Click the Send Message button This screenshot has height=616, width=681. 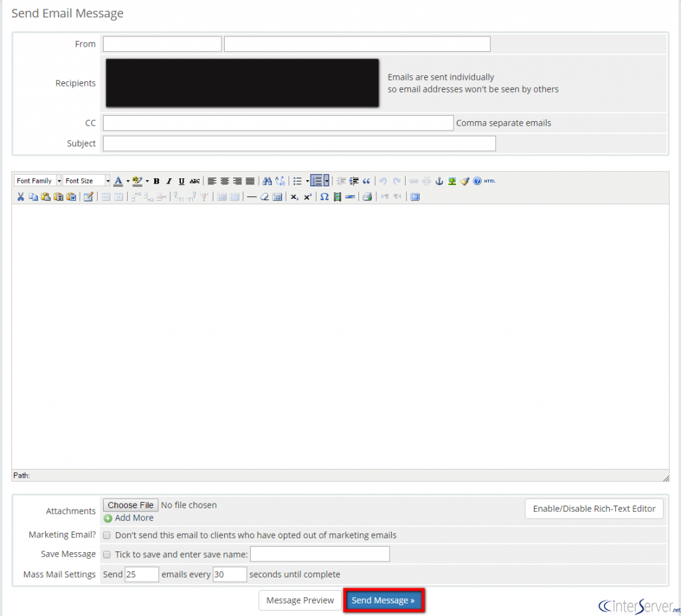pyautogui.click(x=384, y=599)
